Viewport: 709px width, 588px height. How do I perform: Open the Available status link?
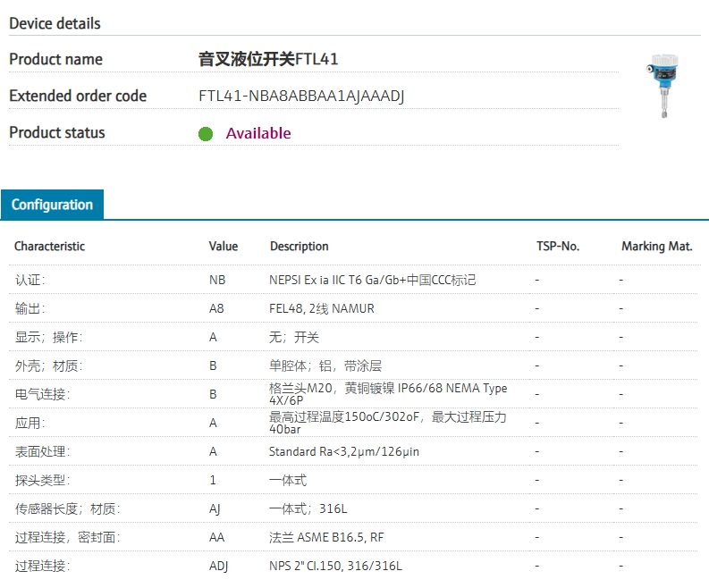tap(258, 133)
